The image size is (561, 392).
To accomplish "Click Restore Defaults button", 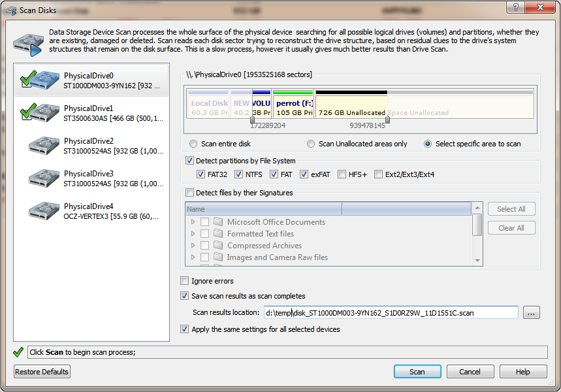I will [x=42, y=372].
